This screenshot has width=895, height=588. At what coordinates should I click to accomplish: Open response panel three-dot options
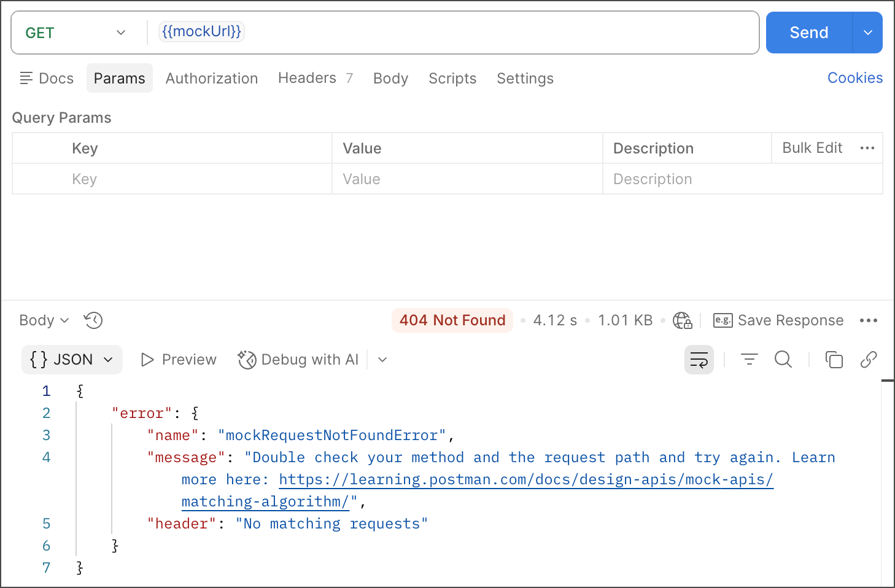pos(868,320)
